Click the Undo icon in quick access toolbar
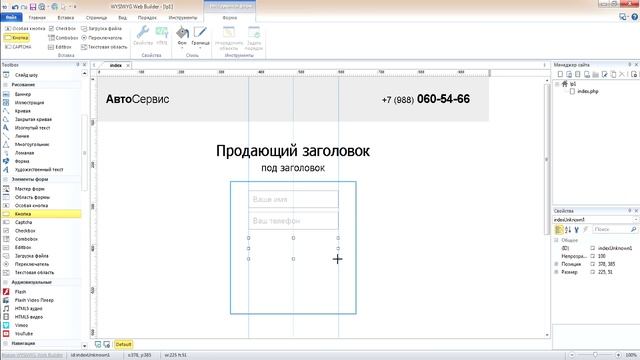The width and height of the screenshot is (640, 360). pyautogui.click(x=15, y=7)
